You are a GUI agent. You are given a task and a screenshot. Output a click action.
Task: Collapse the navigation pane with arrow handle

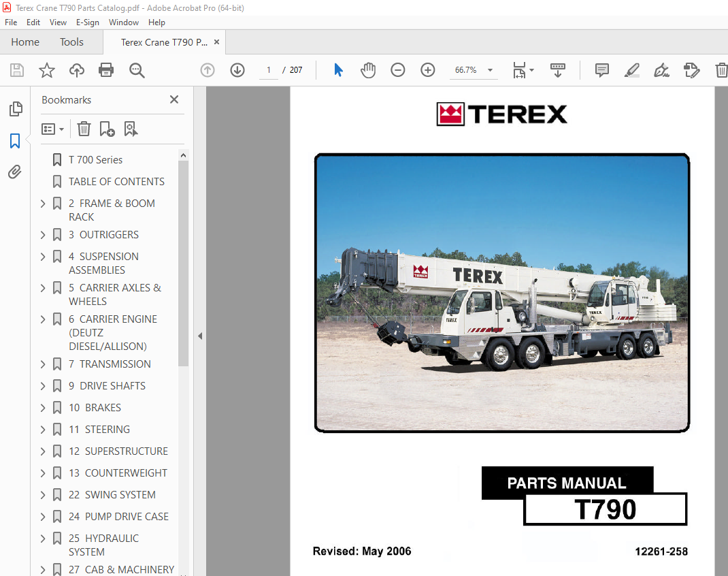coord(200,336)
